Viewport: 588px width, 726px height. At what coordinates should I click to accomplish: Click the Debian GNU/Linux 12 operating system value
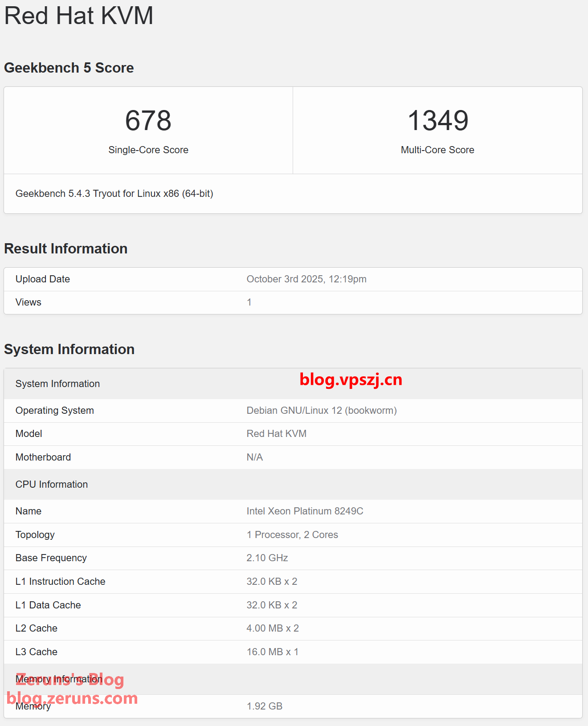click(x=321, y=411)
